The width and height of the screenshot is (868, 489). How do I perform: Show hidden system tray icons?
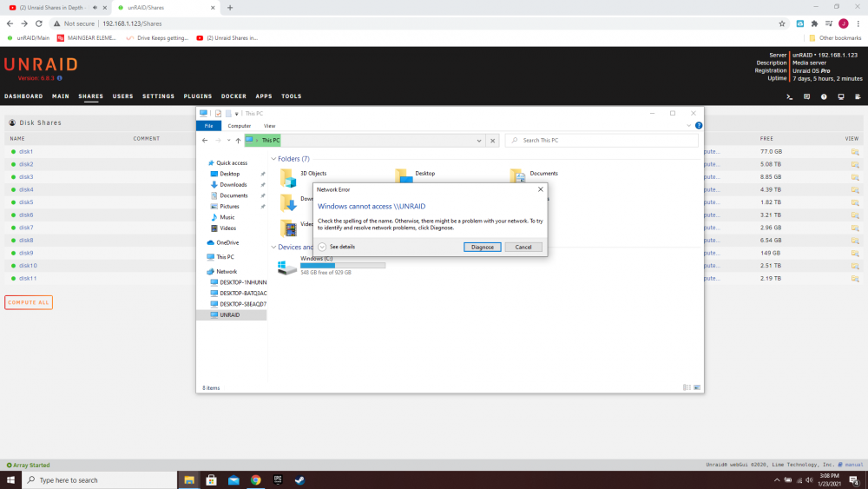pos(777,480)
